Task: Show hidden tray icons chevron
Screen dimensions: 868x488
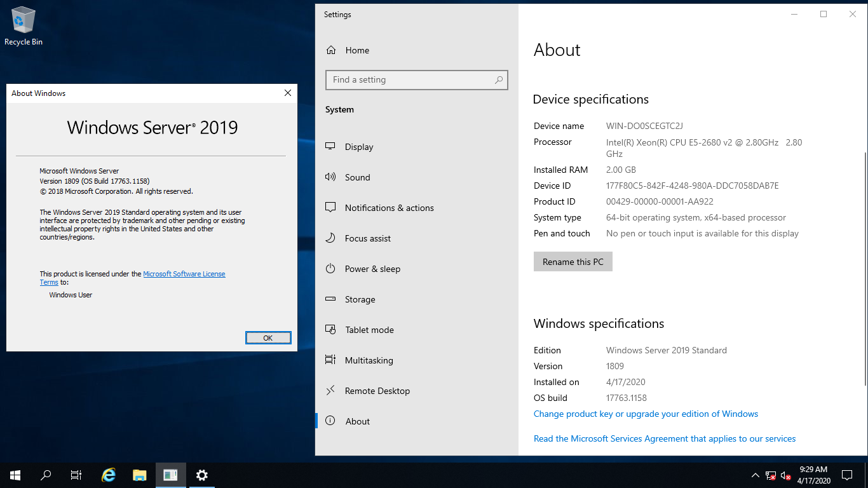Action: coord(755,475)
